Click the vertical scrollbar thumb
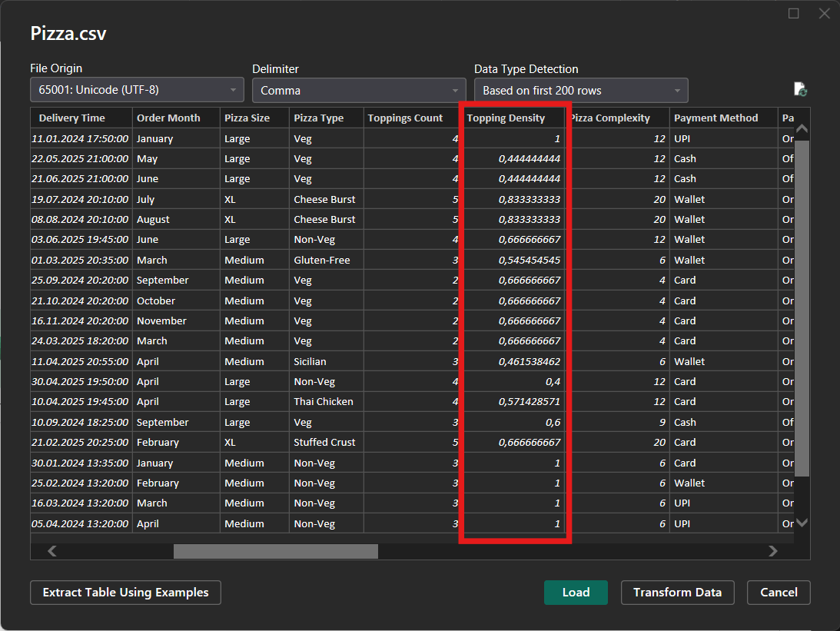 click(x=802, y=307)
